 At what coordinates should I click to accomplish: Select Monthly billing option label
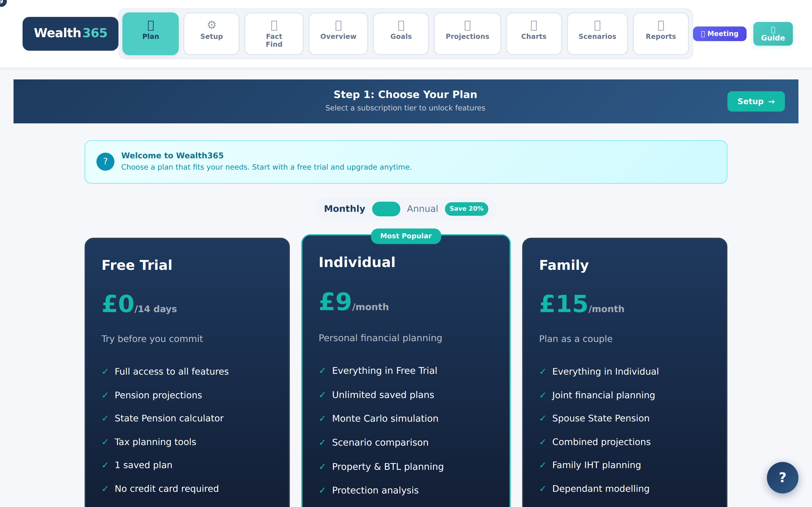pyautogui.click(x=344, y=209)
